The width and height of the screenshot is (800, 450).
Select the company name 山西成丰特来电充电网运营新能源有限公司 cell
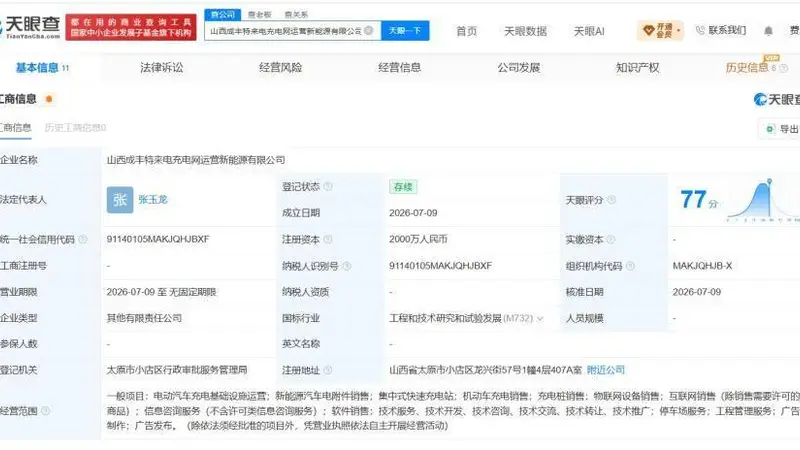[196, 160]
